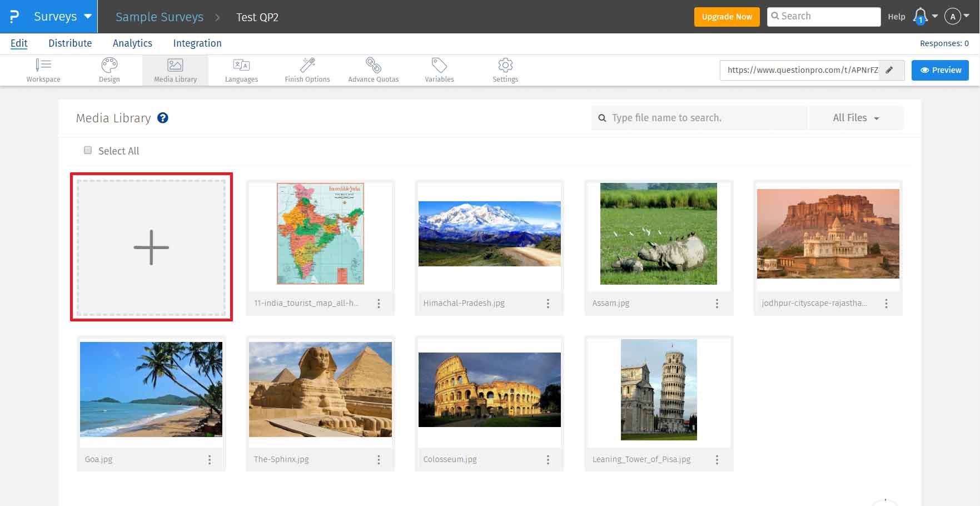Viewport: 980px width, 506px height.
Task: Select the Colosseum thumbnail
Action: click(x=489, y=389)
